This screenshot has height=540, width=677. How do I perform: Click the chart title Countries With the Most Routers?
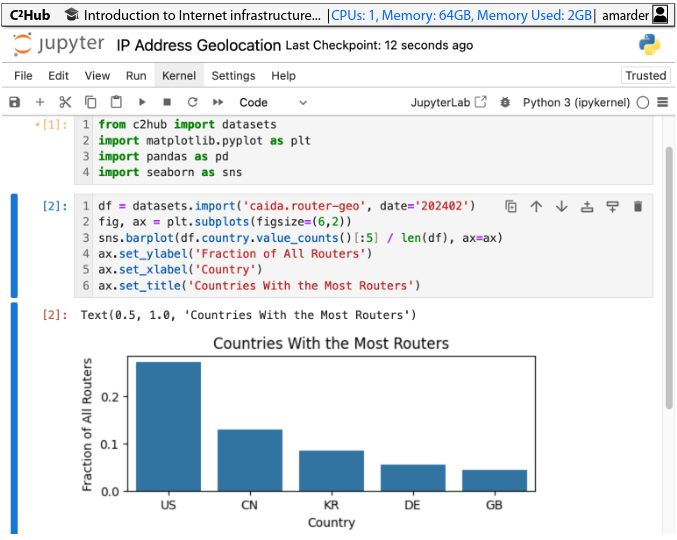coord(331,344)
